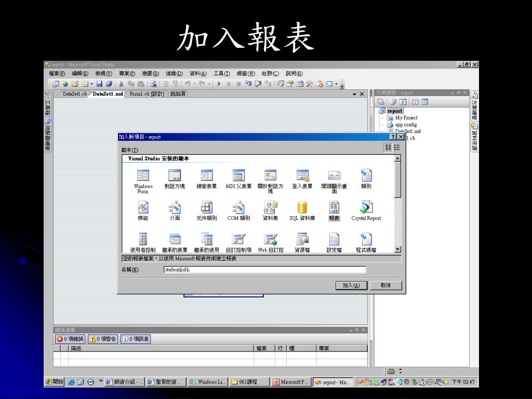Switch to Windows Li... taskbar window

coord(208,382)
